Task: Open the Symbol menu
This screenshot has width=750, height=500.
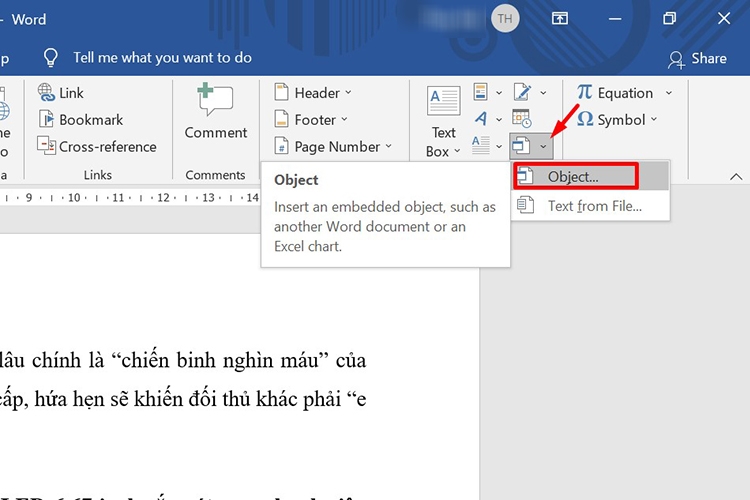Action: (x=617, y=120)
